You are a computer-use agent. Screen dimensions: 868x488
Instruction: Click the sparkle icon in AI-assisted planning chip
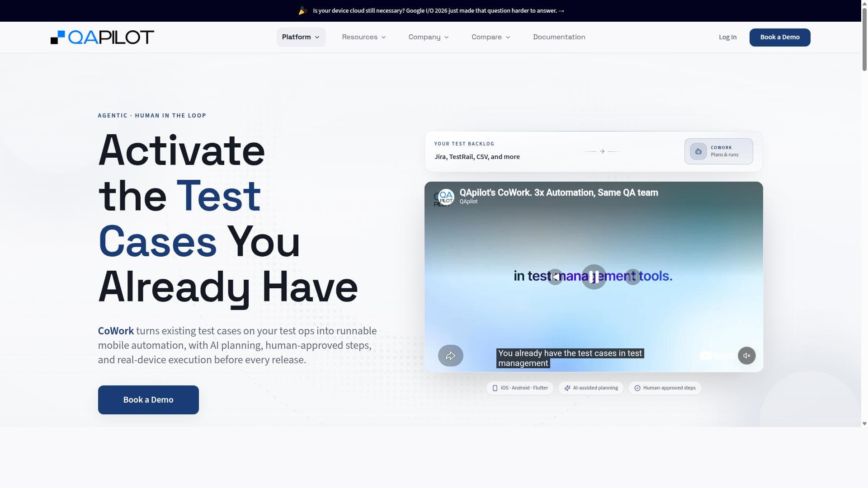pyautogui.click(x=567, y=388)
